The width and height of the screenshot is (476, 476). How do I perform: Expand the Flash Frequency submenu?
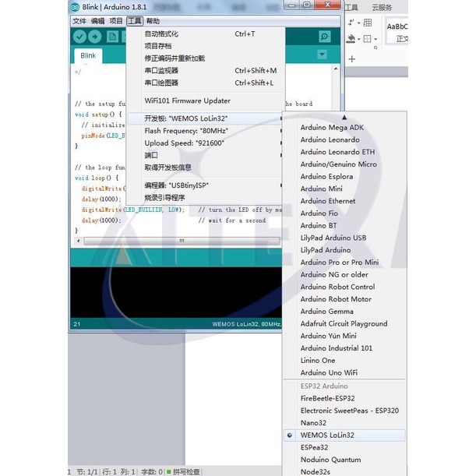point(206,131)
